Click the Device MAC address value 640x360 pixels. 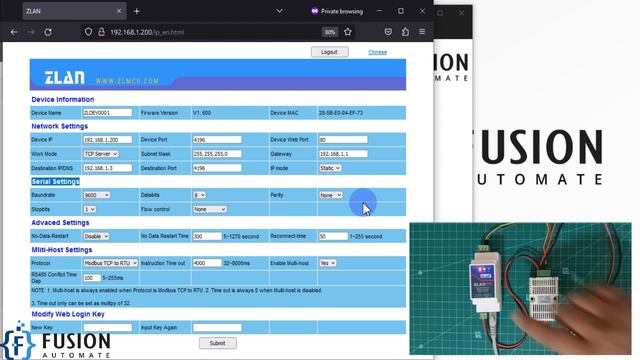pos(340,113)
